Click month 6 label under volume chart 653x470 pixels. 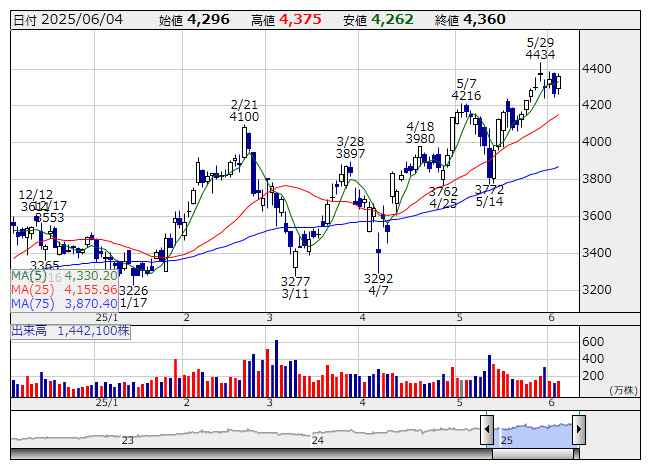(x=551, y=403)
